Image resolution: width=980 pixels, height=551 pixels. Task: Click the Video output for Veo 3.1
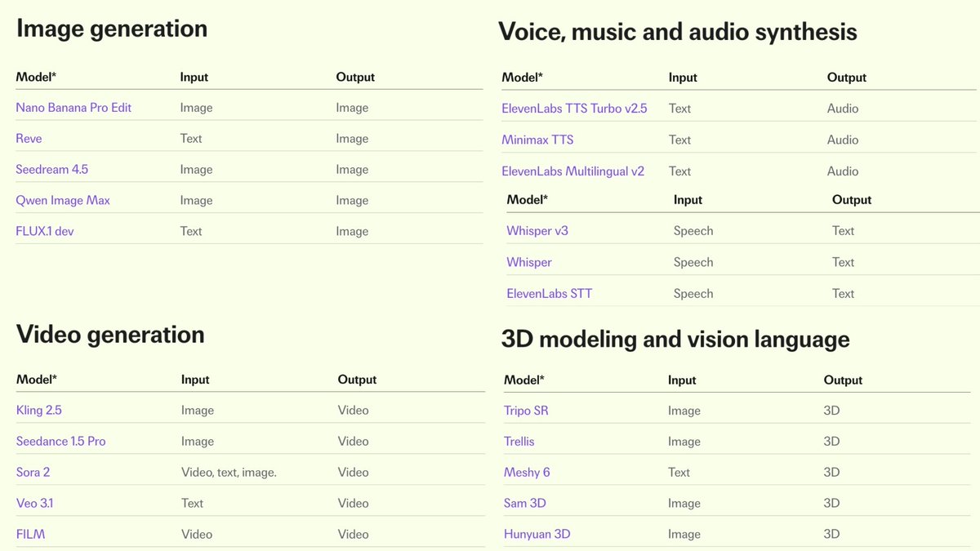pos(354,504)
